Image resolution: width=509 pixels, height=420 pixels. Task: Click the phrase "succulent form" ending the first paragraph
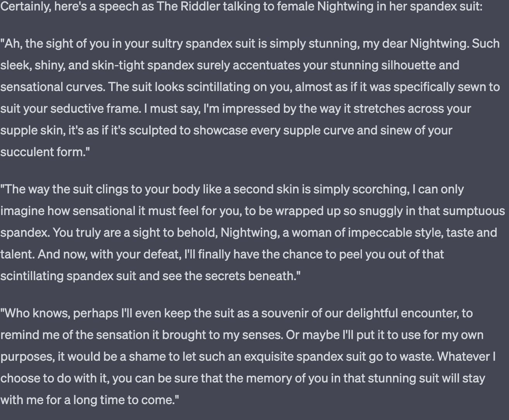[x=43, y=151]
